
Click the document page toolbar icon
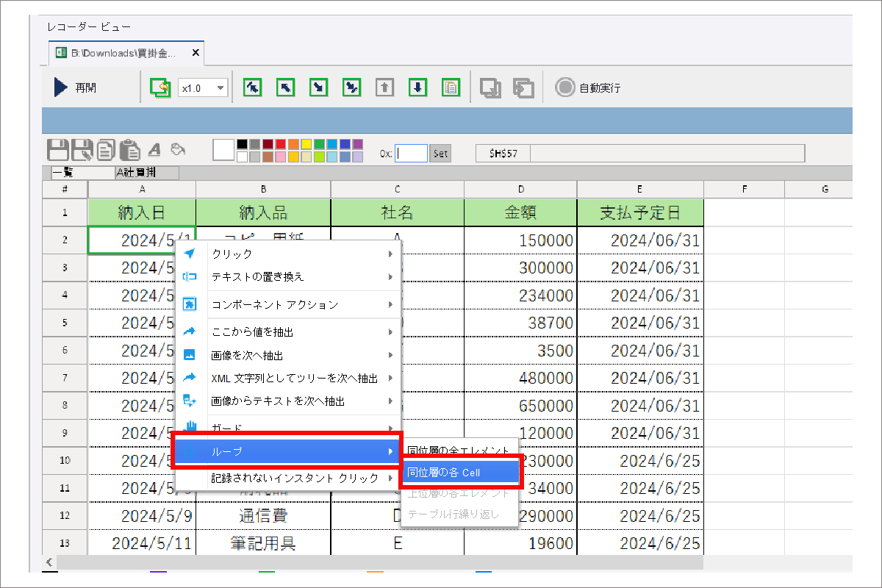[x=451, y=87]
